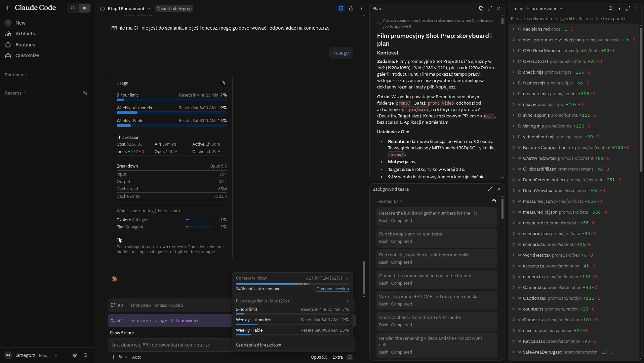Viewport: 644px width, 363px height.
Task: Open the diff panel's three-dot menu
Action: coord(619,8)
